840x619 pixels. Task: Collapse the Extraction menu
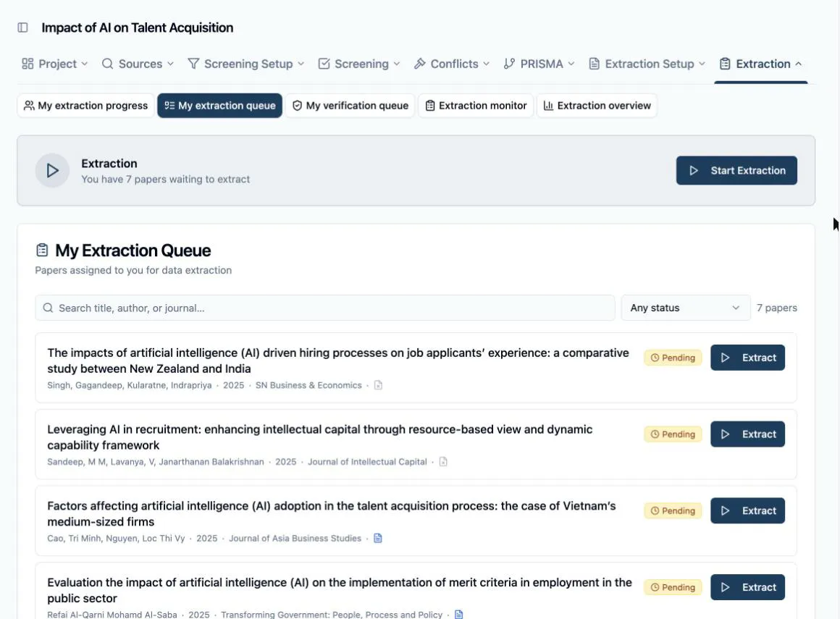click(761, 64)
